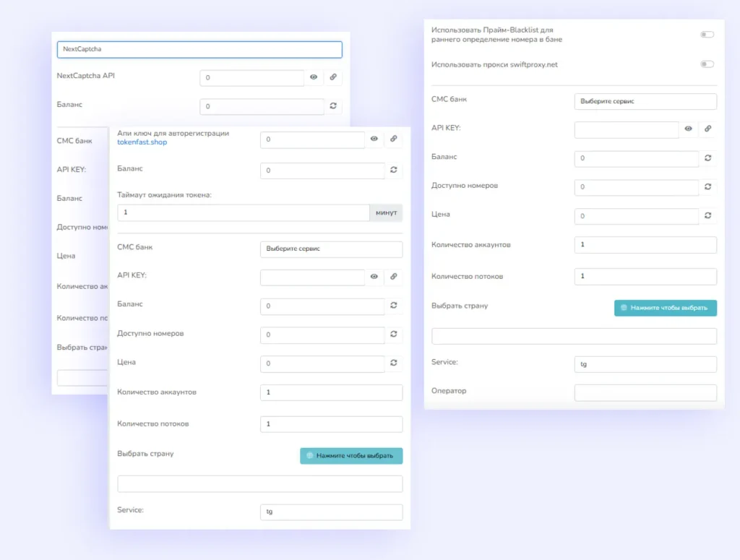Refresh the NextCaptcha balance
The width and height of the screenshot is (740, 560).
pyautogui.click(x=333, y=106)
